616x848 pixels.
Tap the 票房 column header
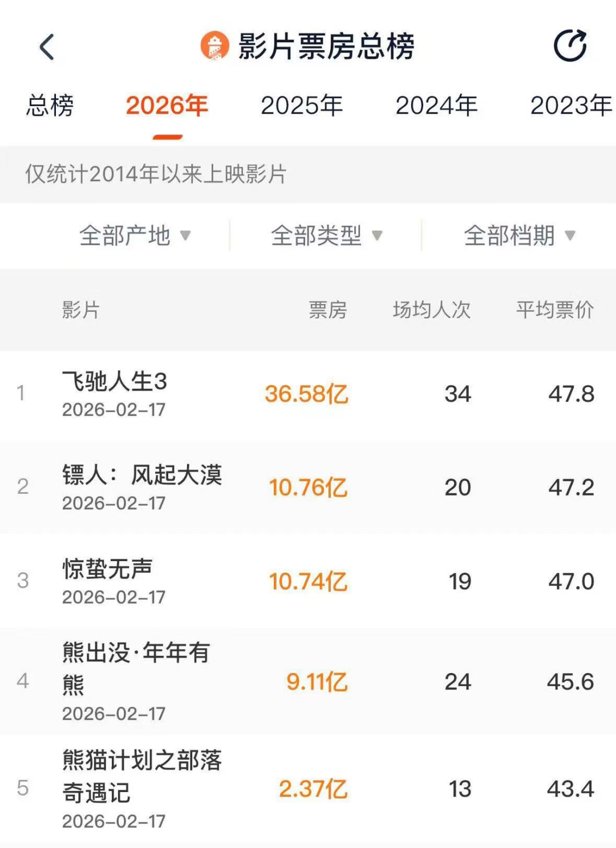(x=327, y=310)
